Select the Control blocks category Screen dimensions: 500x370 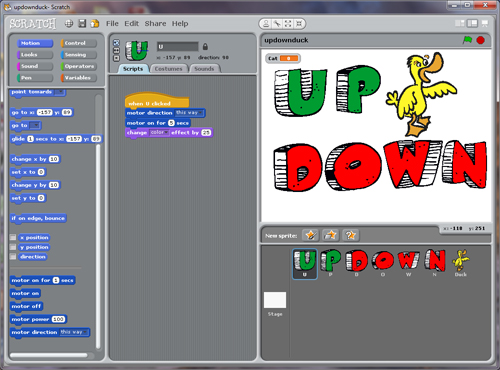[x=79, y=43]
